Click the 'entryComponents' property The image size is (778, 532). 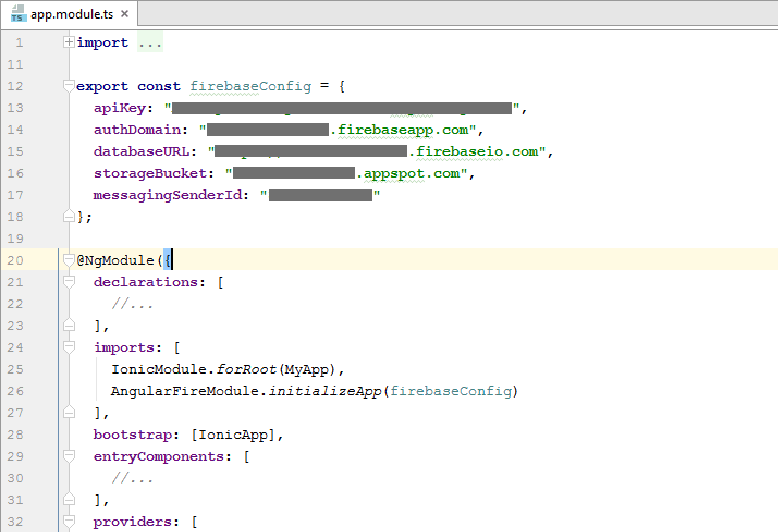click(x=159, y=456)
